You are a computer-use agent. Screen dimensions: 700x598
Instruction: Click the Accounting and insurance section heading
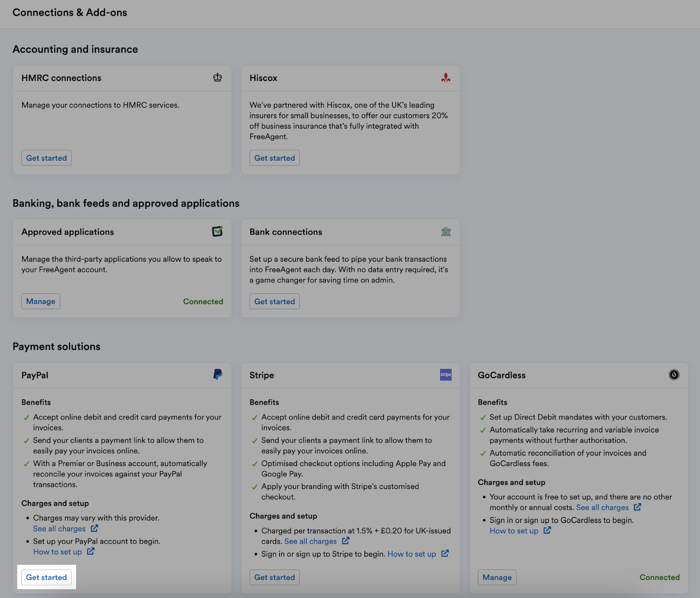(x=75, y=49)
